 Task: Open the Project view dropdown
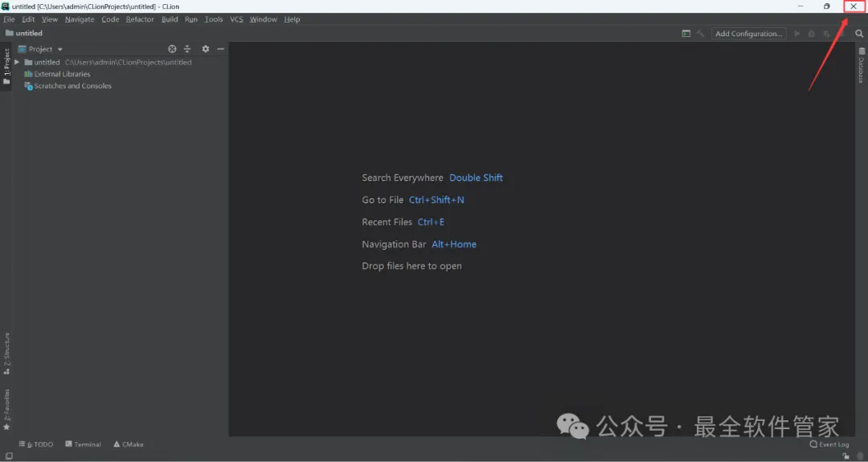(40, 49)
